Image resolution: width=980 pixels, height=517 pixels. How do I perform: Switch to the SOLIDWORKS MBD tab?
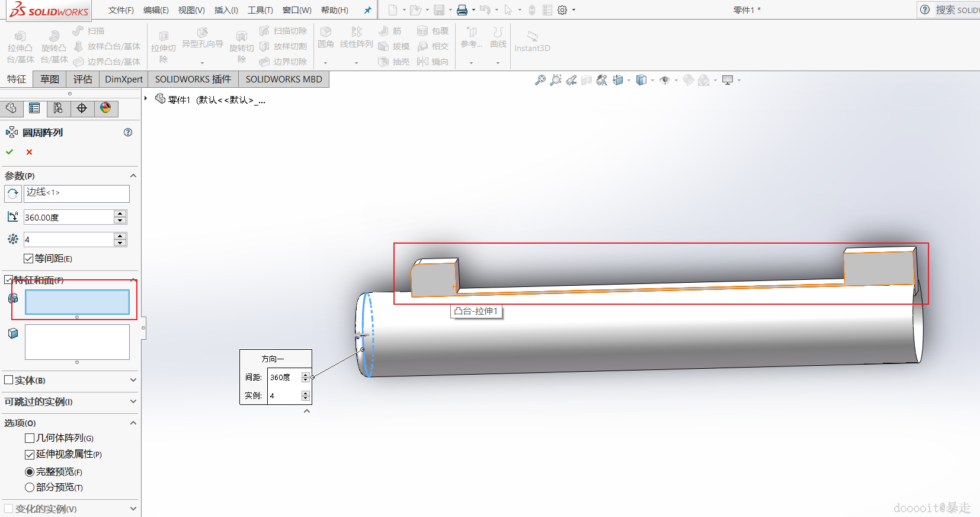pyautogui.click(x=284, y=79)
